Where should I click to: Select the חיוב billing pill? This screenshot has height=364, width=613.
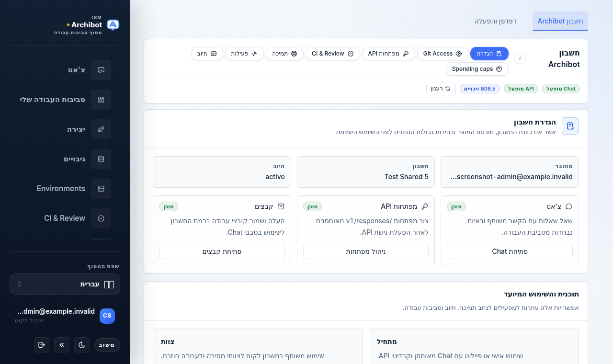click(207, 54)
